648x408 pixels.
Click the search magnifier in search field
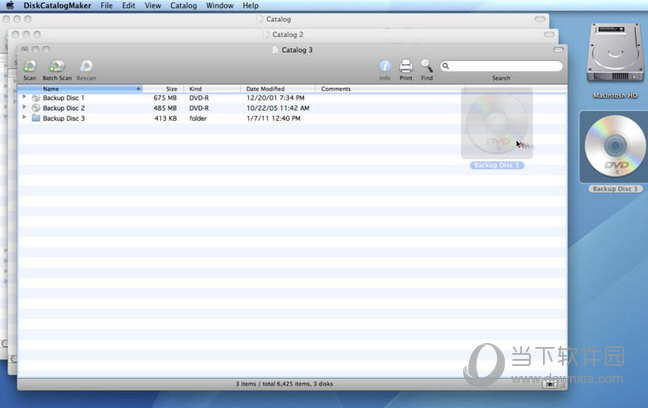(446, 66)
